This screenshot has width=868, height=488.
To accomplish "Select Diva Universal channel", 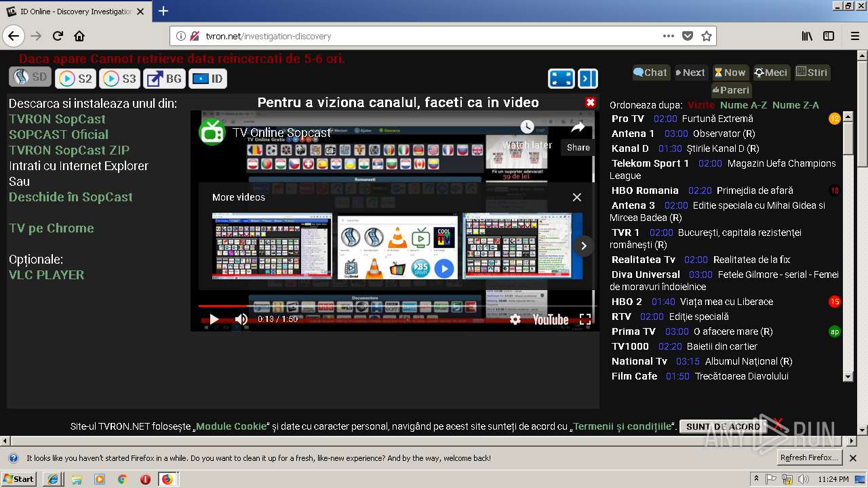I will tap(646, 274).
